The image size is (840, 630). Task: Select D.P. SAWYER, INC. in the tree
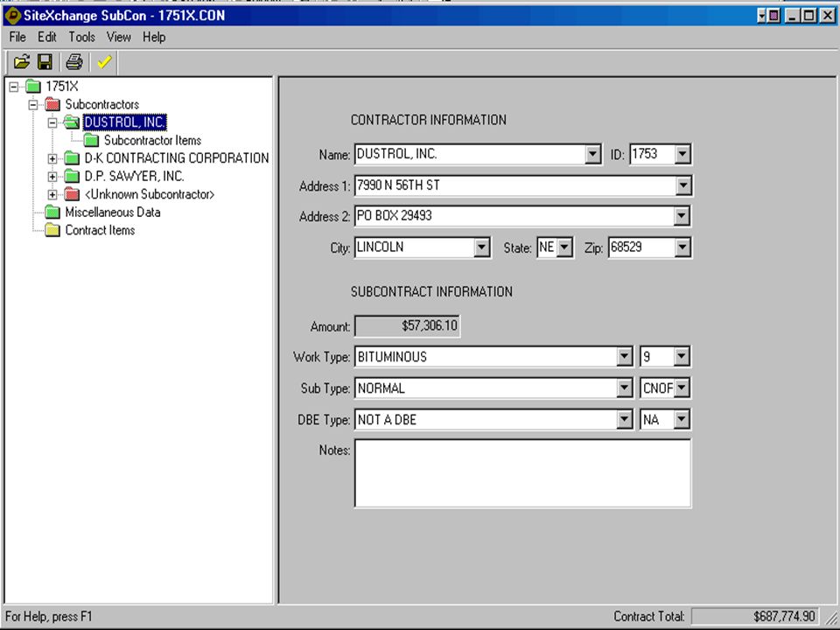tap(135, 176)
